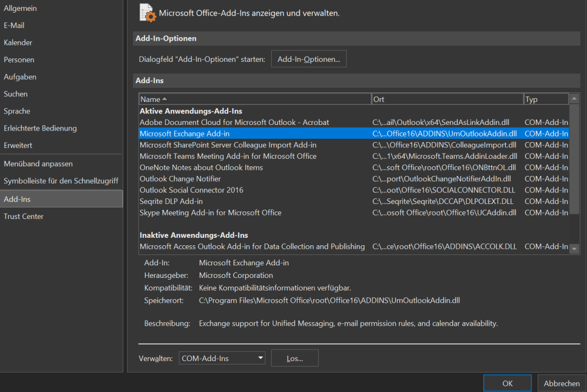The width and height of the screenshot is (587, 392).
Task: Click the Beschreibung Exchange support text
Action: tap(348, 323)
